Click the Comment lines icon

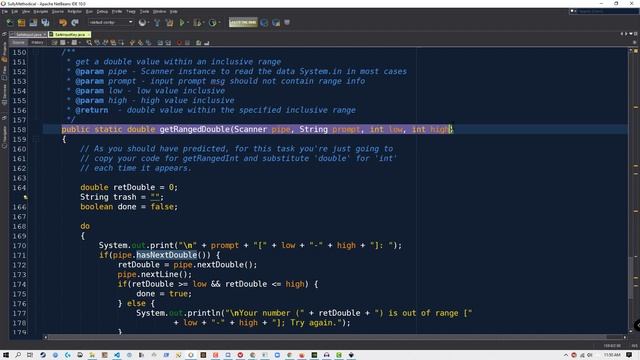tap(198, 42)
